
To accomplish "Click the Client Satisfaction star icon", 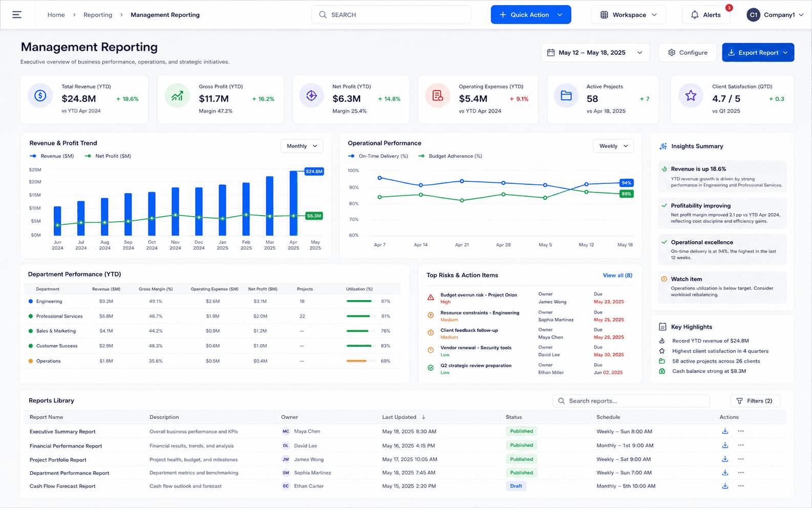I will pos(691,96).
